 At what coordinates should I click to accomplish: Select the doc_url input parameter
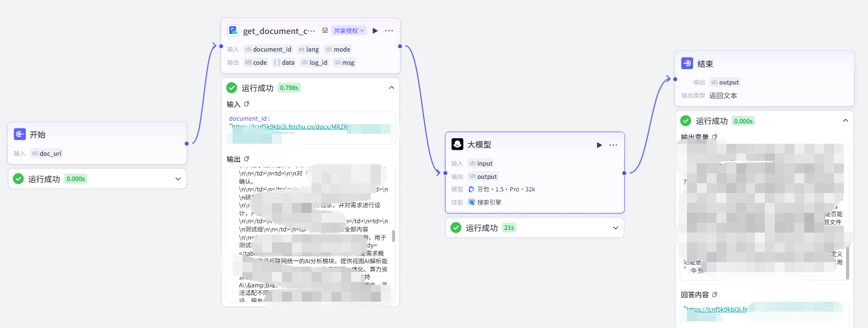(x=47, y=154)
